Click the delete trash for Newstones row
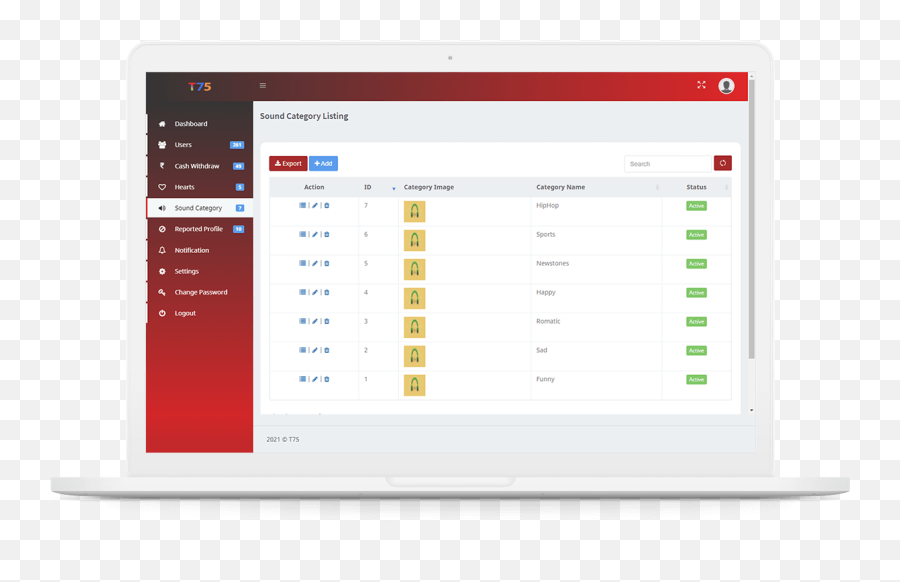900x582 pixels. [327, 263]
